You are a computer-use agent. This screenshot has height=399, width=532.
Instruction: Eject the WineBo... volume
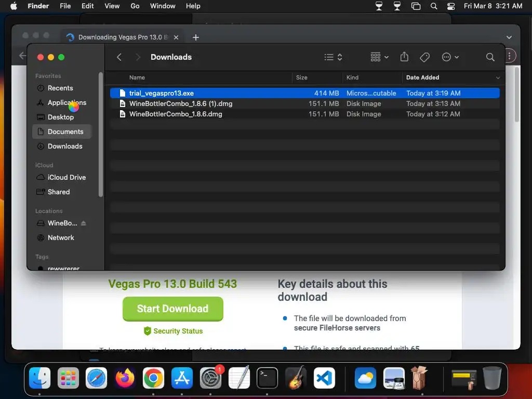point(84,223)
